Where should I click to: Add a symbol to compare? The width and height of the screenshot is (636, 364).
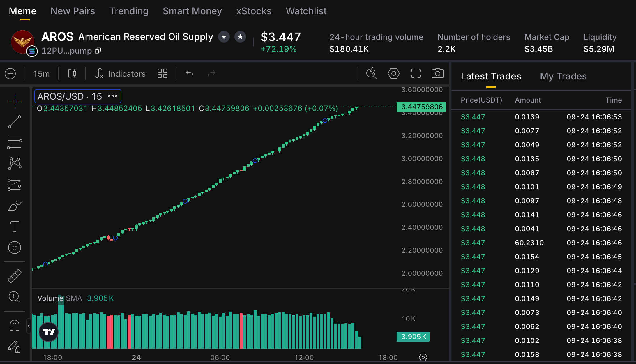[10, 74]
